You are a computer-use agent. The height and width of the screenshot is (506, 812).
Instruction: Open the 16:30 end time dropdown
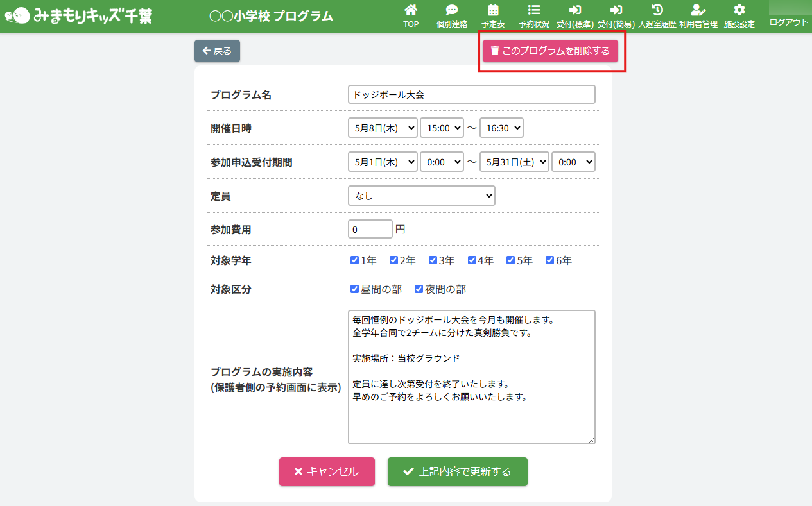click(x=501, y=128)
